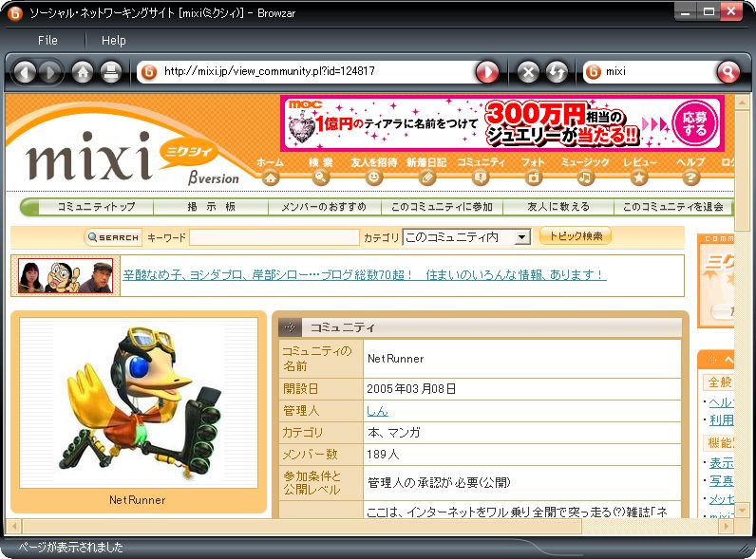The width and height of the screenshot is (756, 559).
Task: Click the 応募する banner button
Action: coord(694,123)
